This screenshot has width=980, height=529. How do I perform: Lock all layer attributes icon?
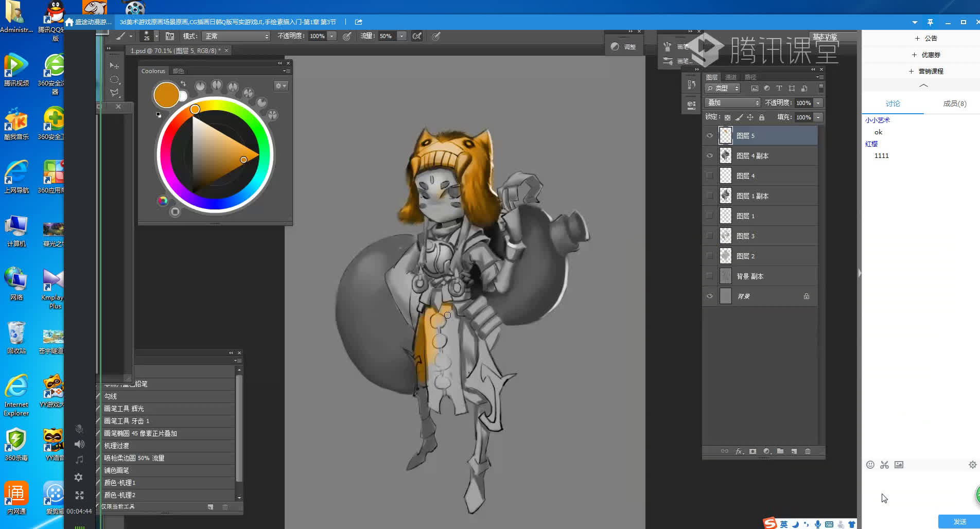coord(762,117)
